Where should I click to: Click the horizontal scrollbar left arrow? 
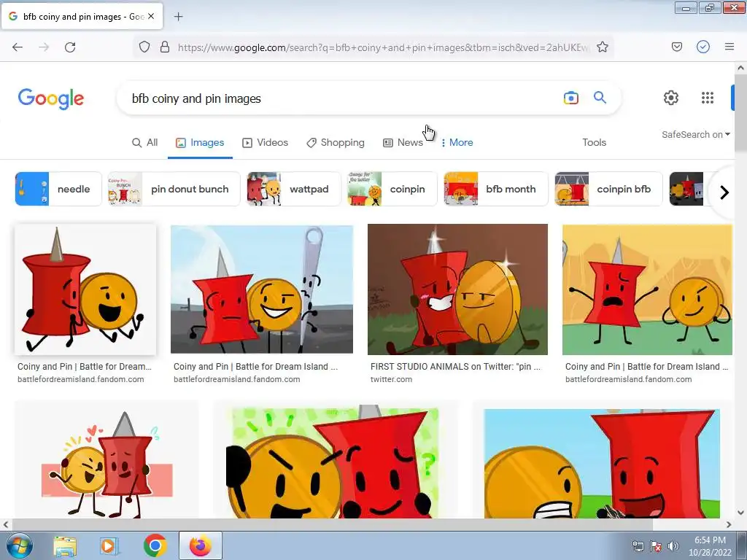coord(6,524)
